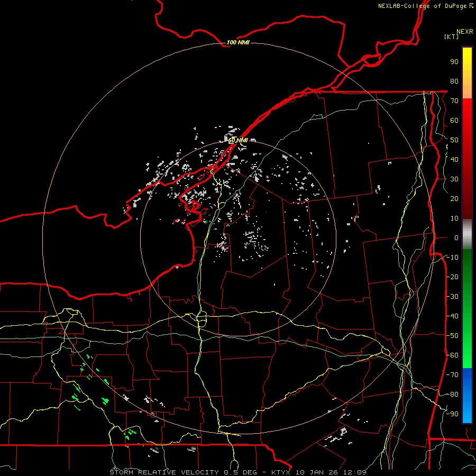This screenshot has height=476, width=476.
Task: Click the 80 value on the velocity scale
Action: (454, 81)
